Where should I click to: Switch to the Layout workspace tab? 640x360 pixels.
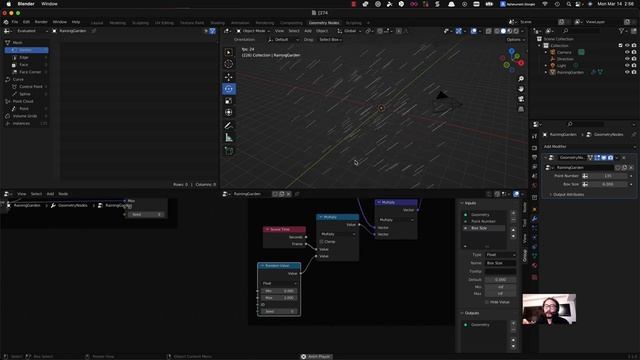(97, 23)
